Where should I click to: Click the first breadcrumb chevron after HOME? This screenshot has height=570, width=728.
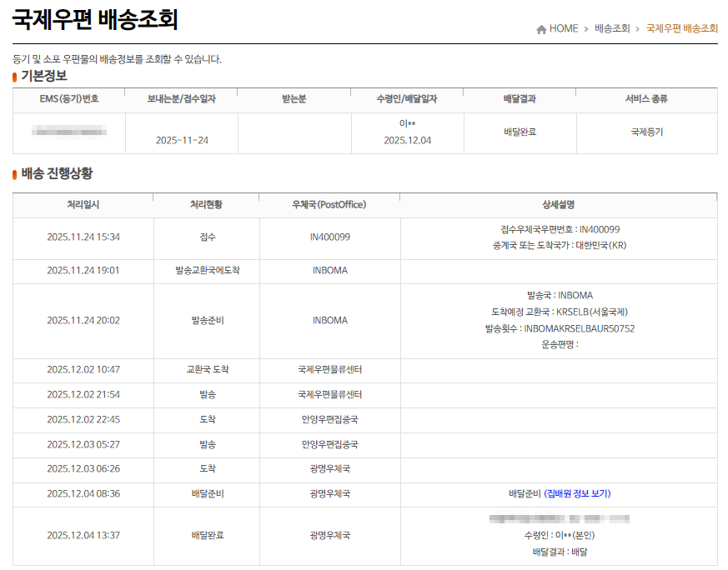click(586, 29)
